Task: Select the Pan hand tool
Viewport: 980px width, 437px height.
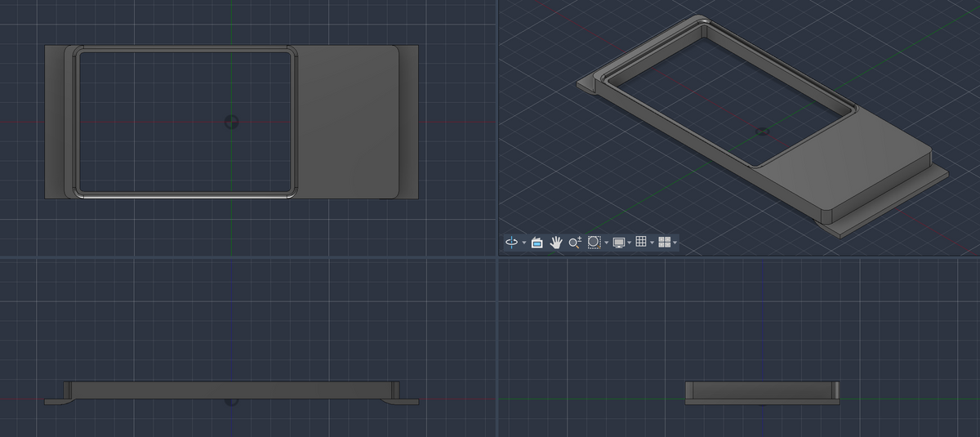Action: 556,243
